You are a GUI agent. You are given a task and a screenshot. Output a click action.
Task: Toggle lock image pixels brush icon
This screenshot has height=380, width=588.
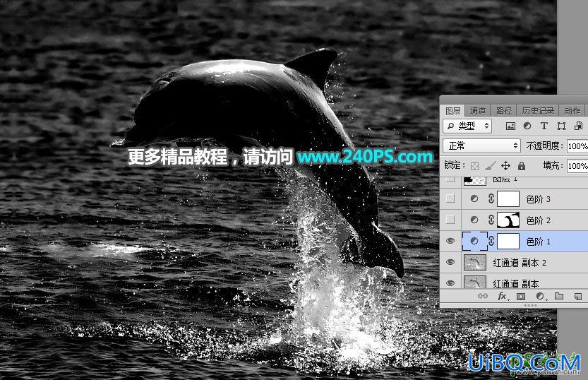pos(490,166)
